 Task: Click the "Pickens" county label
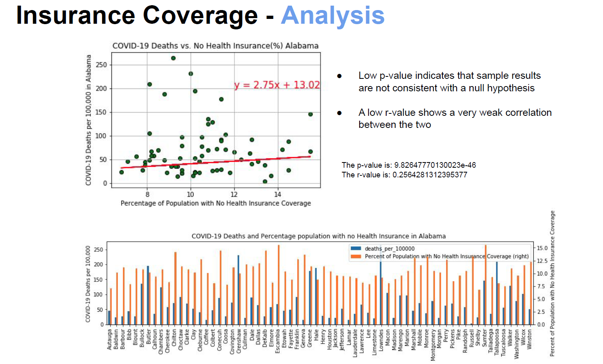pos(452,339)
